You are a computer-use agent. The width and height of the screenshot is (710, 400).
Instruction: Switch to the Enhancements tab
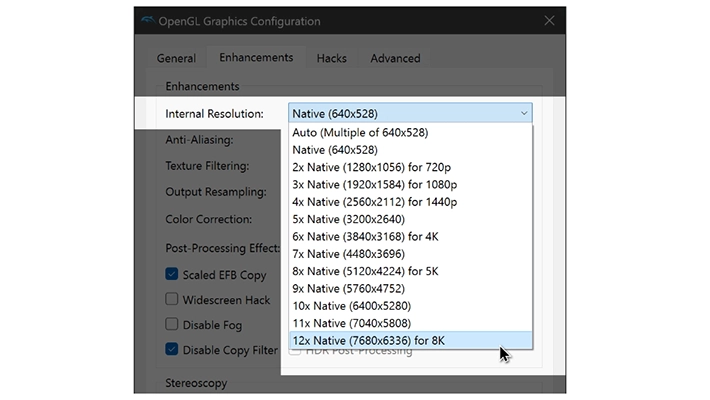coord(256,58)
